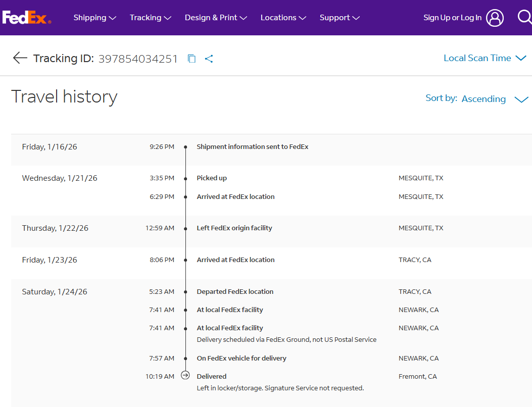Screen dimensions: 532x407
Task: Click the date Wednesday, 1/21/26
Action: [60, 178]
